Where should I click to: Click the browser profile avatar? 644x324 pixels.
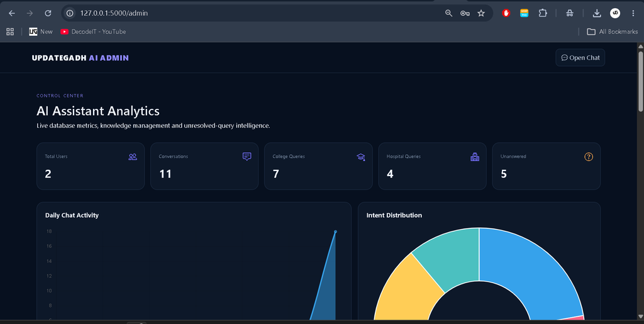click(615, 13)
